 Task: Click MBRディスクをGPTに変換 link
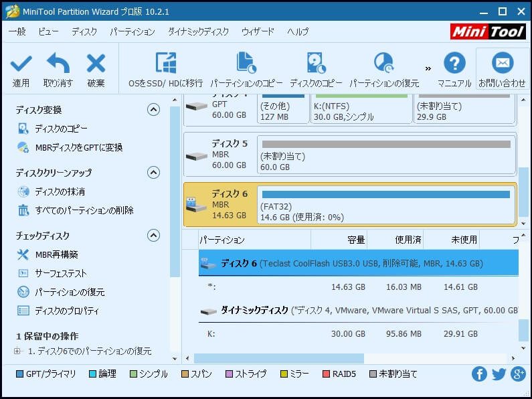pos(78,147)
